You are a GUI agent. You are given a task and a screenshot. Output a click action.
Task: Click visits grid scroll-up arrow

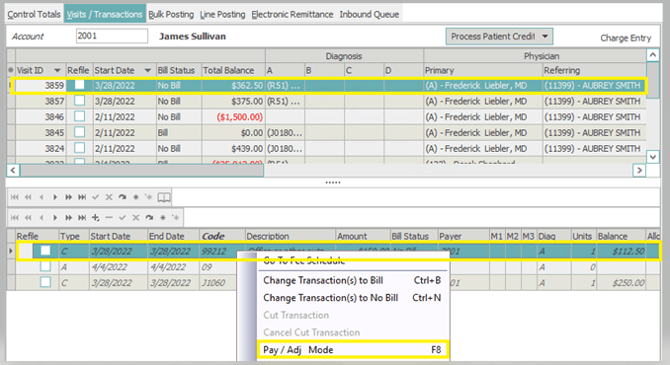652,55
